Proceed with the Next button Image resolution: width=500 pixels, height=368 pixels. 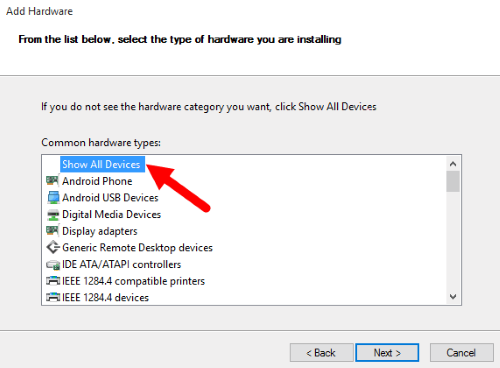coord(387,353)
